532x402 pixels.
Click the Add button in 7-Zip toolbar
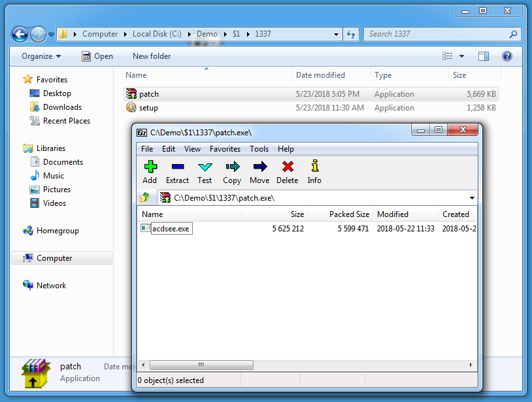tap(150, 173)
